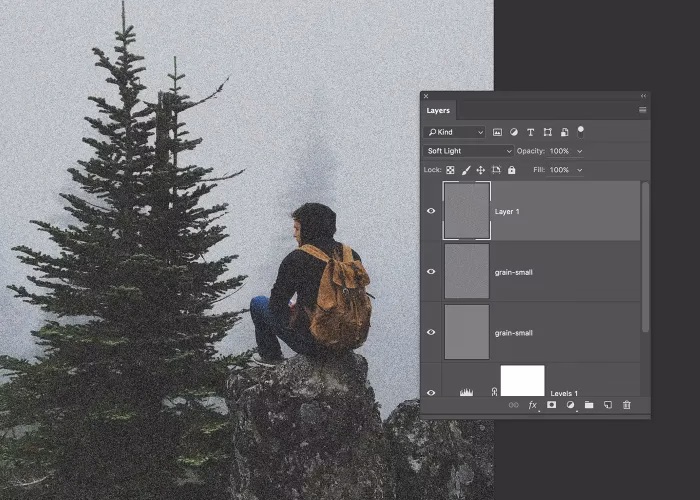Viewport: 700px width, 500px height.
Task: Filter layers by pixel layer icon
Action: pos(497,132)
